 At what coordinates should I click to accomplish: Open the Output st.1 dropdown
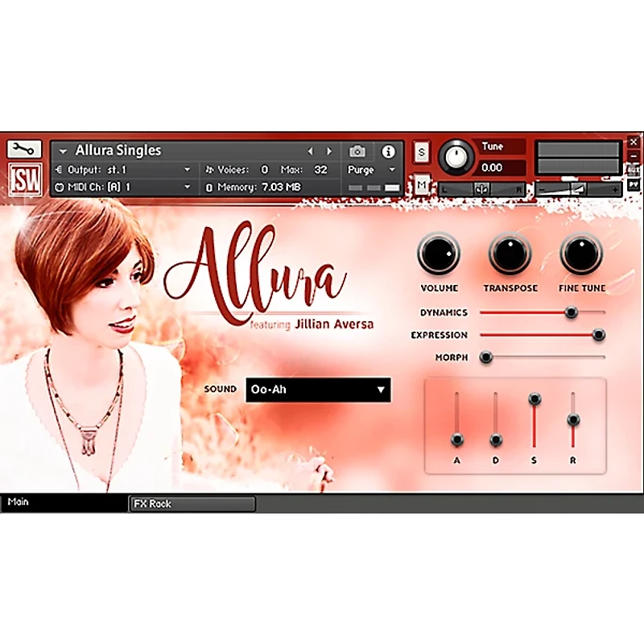click(x=188, y=169)
